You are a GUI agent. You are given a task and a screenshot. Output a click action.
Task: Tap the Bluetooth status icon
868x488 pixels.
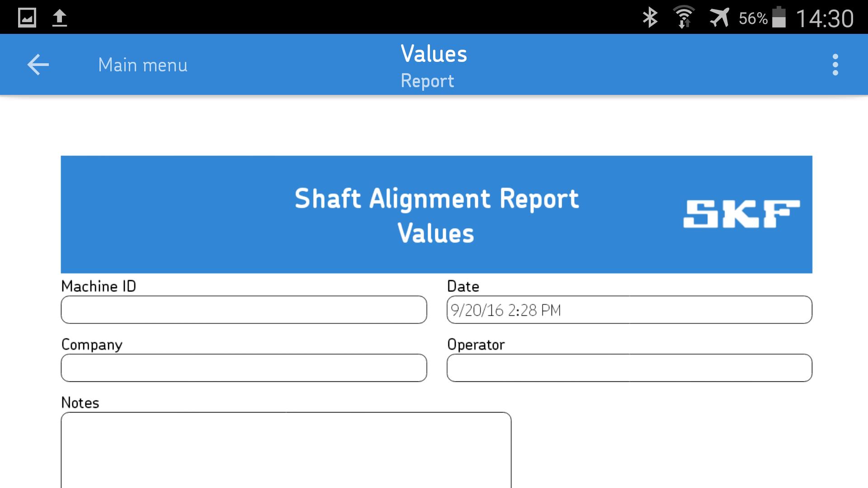[650, 18]
